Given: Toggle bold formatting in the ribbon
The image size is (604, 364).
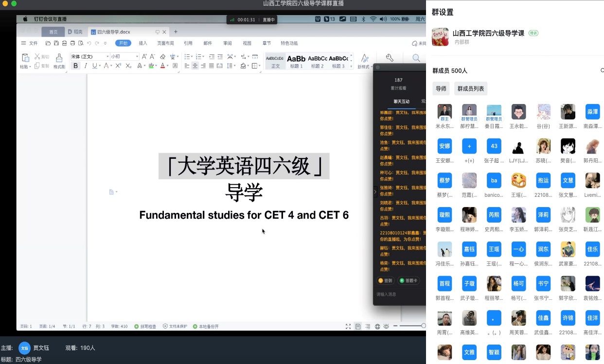Looking at the screenshot, I should point(75,66).
